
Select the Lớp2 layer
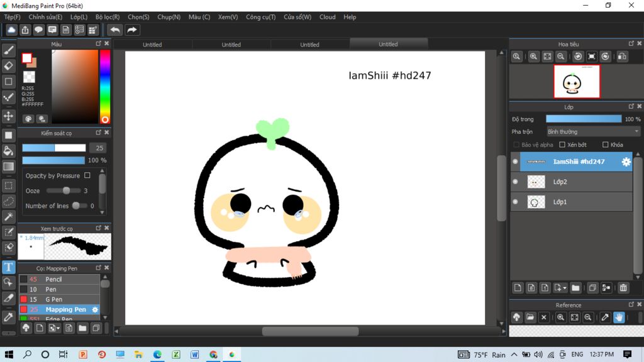(x=572, y=182)
